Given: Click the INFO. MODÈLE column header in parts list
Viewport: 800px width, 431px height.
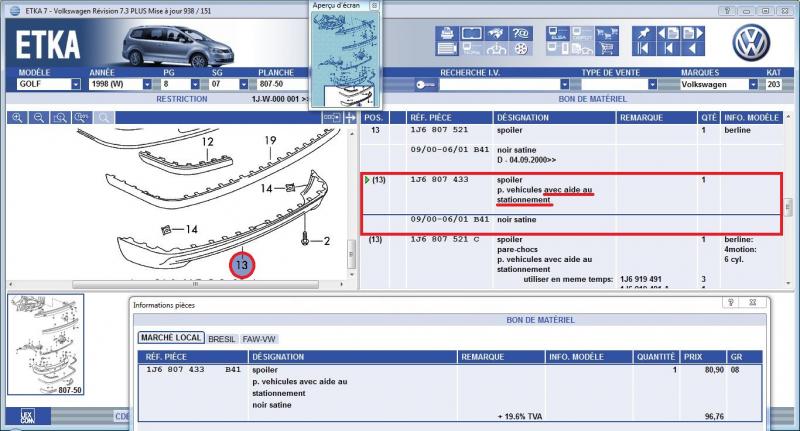Looking at the screenshot, I should pos(752,118).
